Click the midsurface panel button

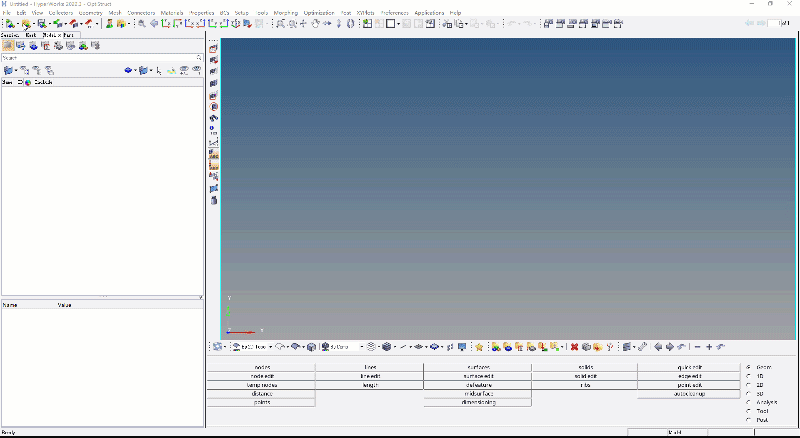tap(478, 394)
